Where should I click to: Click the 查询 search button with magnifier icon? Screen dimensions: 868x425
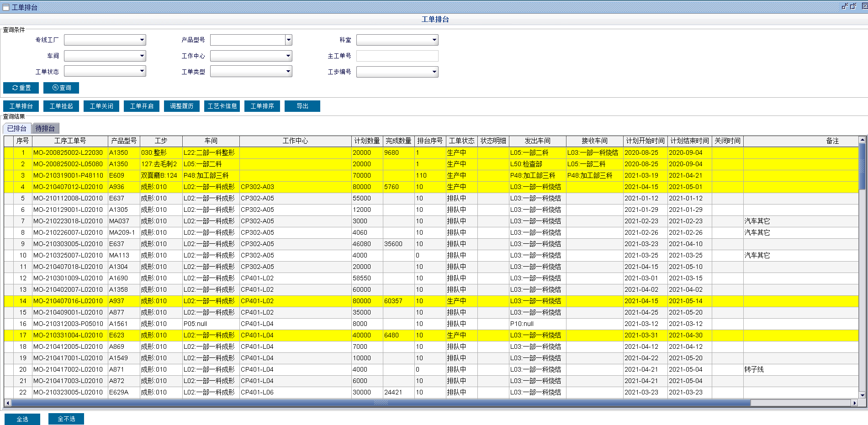coord(61,88)
